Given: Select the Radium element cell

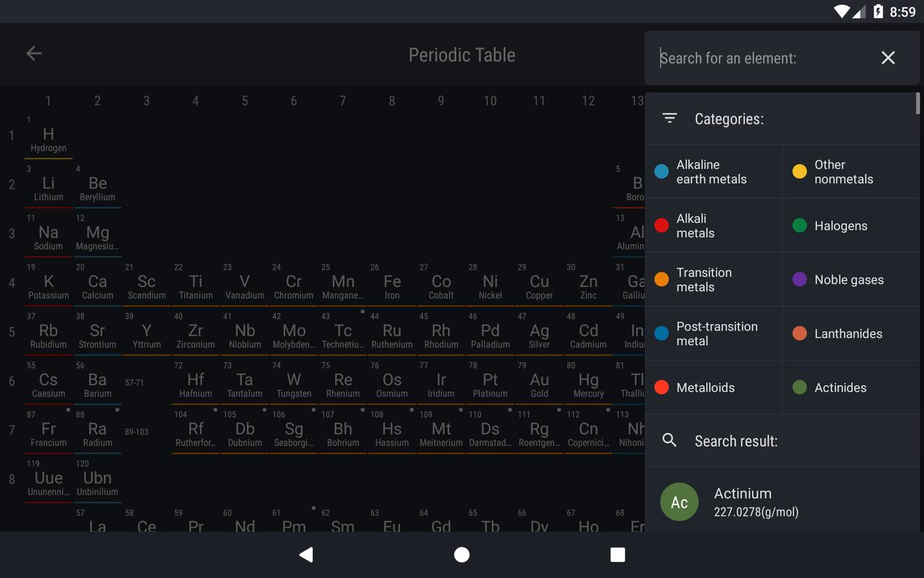Looking at the screenshot, I should [x=97, y=432].
